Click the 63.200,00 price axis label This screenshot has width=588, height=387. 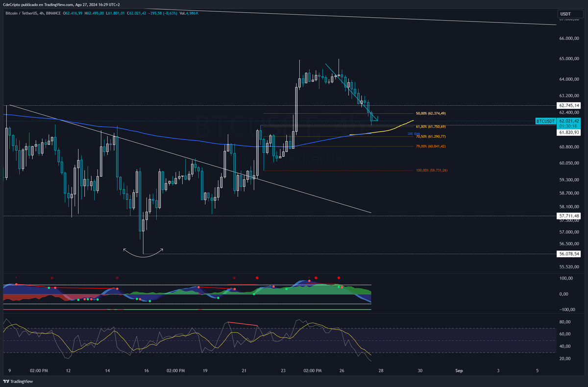click(x=569, y=96)
